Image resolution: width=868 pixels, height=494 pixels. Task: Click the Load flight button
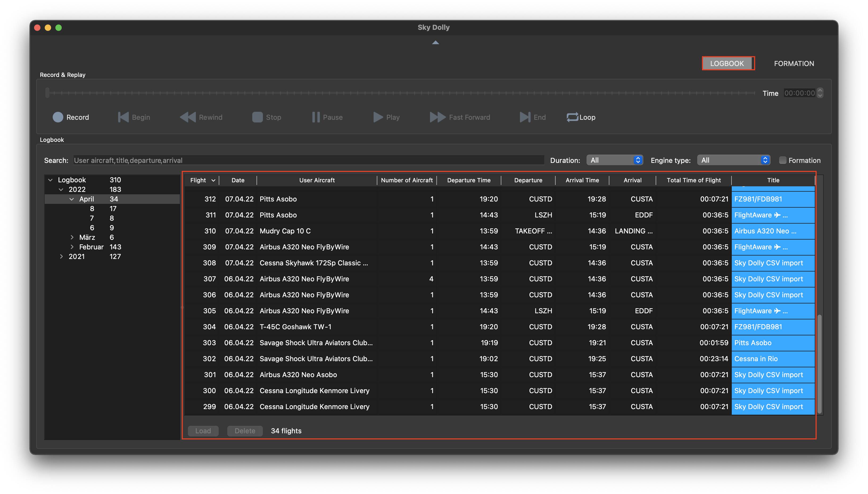click(x=203, y=431)
